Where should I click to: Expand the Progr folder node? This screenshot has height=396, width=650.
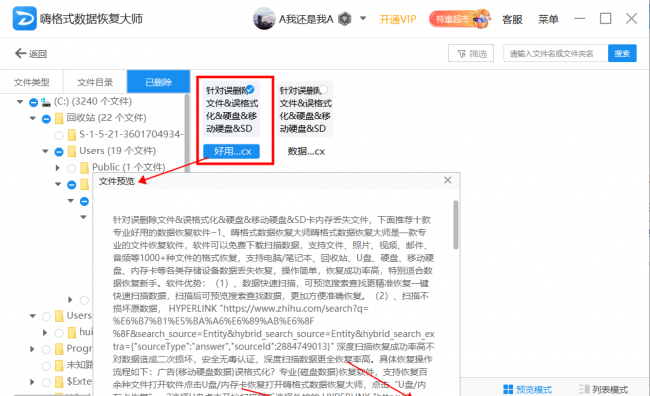[32, 349]
